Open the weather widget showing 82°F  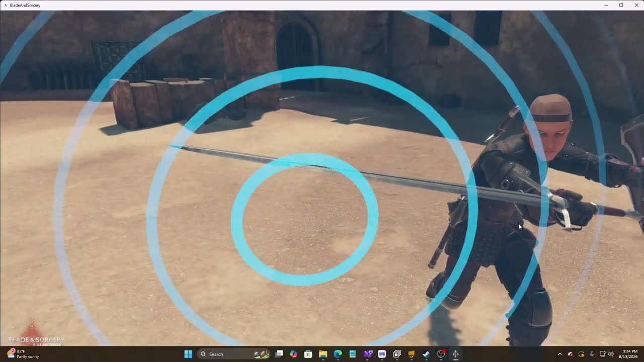point(23,354)
